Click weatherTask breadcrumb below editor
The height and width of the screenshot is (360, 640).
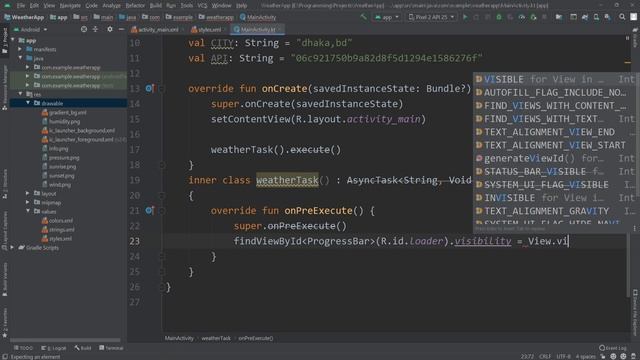pyautogui.click(x=216, y=338)
